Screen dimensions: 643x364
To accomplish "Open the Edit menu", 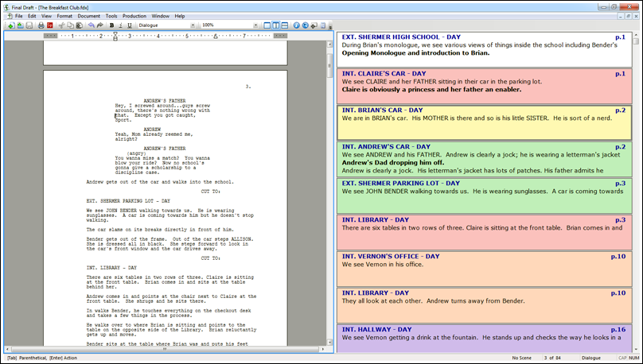I will pyautogui.click(x=32, y=16).
